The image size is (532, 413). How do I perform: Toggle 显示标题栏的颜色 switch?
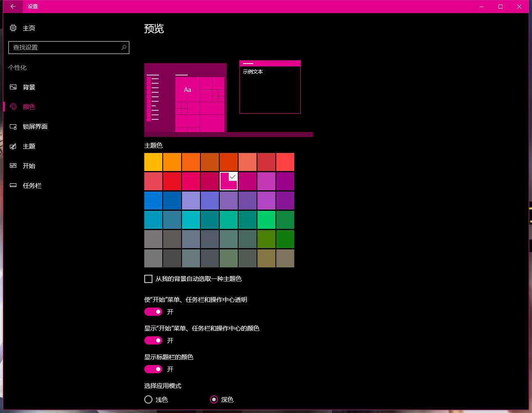(153, 369)
